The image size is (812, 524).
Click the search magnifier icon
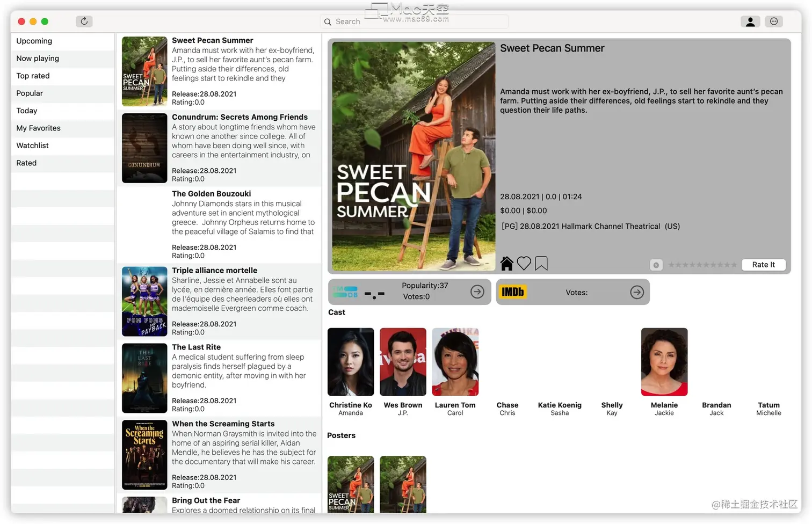click(x=328, y=22)
